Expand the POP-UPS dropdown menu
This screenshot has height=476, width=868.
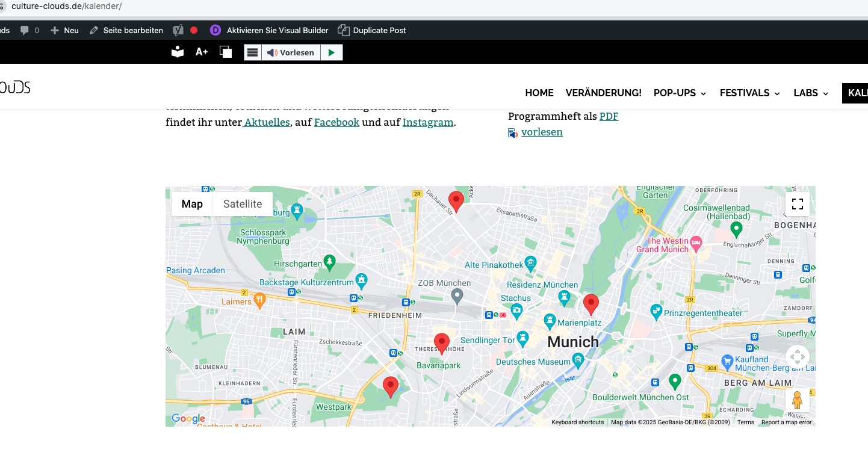(x=680, y=93)
